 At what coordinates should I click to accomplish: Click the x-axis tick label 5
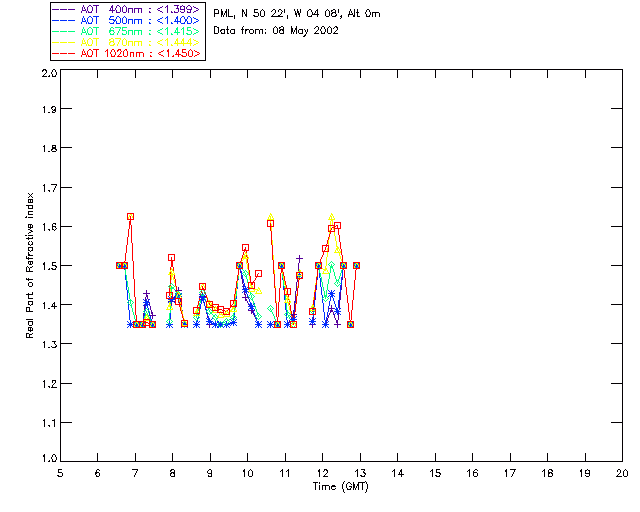click(x=60, y=473)
